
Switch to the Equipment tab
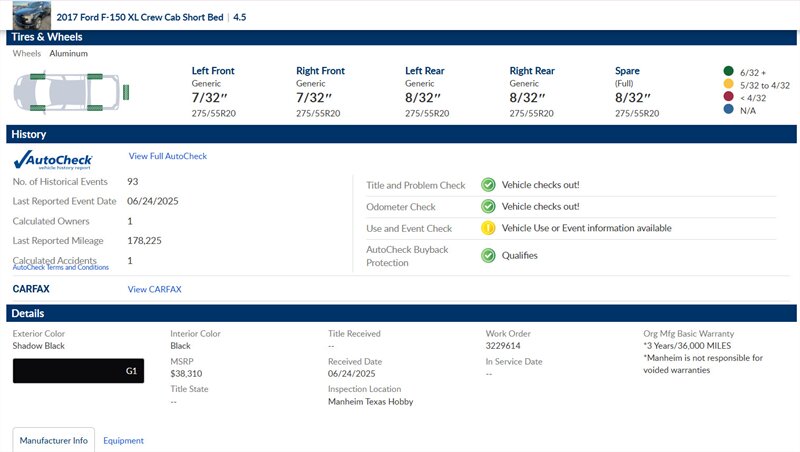(x=123, y=440)
